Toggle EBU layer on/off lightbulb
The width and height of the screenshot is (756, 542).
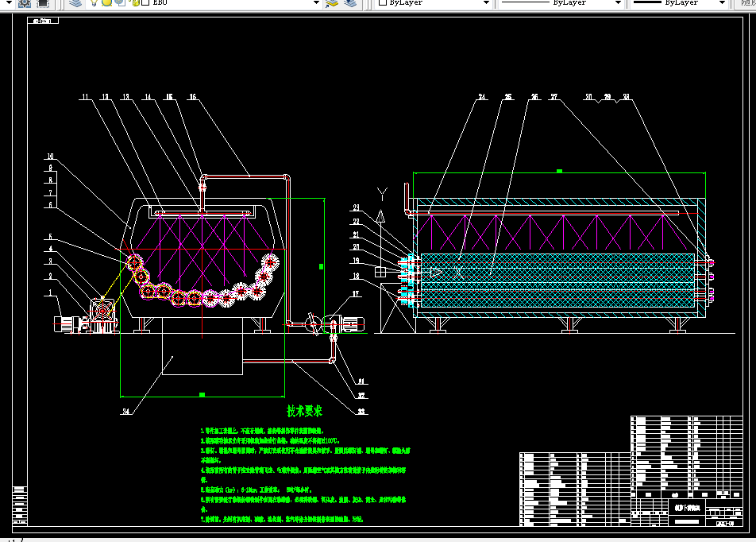(94, 3)
